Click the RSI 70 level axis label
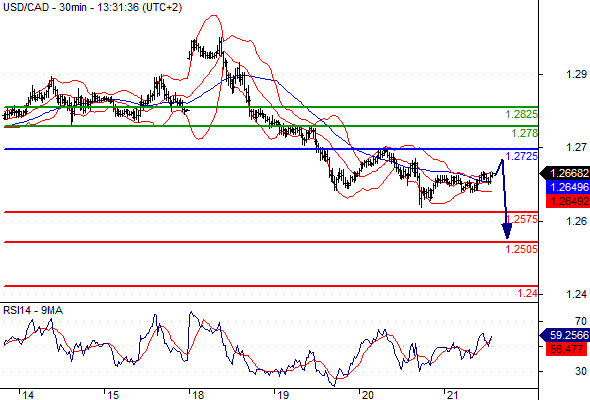Image resolution: width=590 pixels, height=400 pixels. coord(581,321)
